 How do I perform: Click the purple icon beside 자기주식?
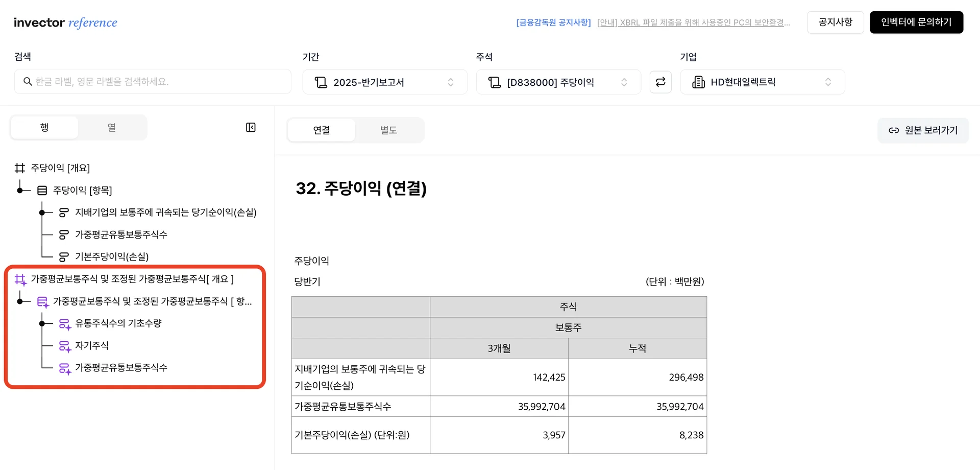(x=64, y=346)
